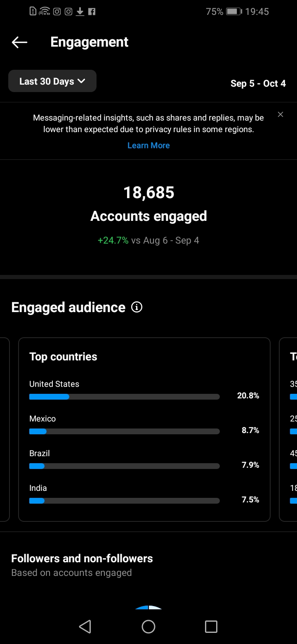Tap the Facebook notification status icon

92,12
